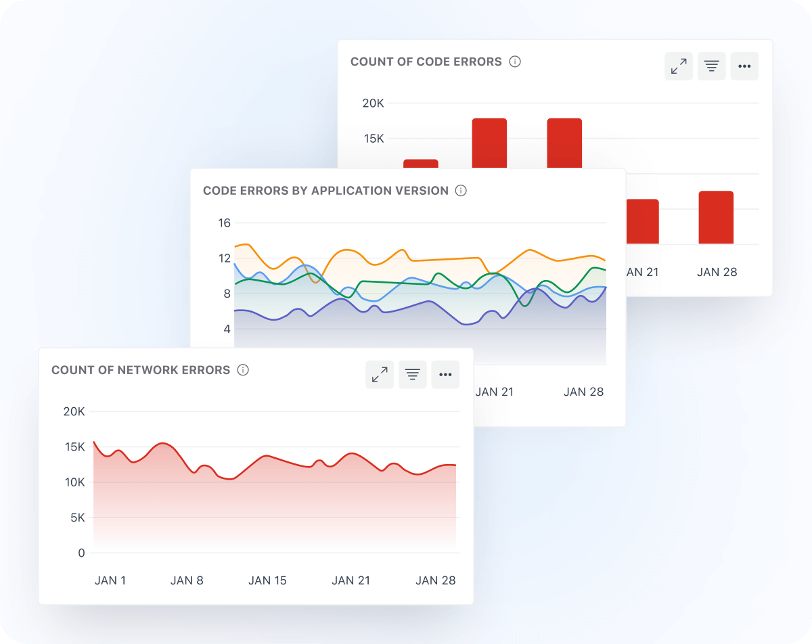Screen dimensions: 812x644
Task: Expand the Count of Code Errors chart
Action: (x=679, y=66)
